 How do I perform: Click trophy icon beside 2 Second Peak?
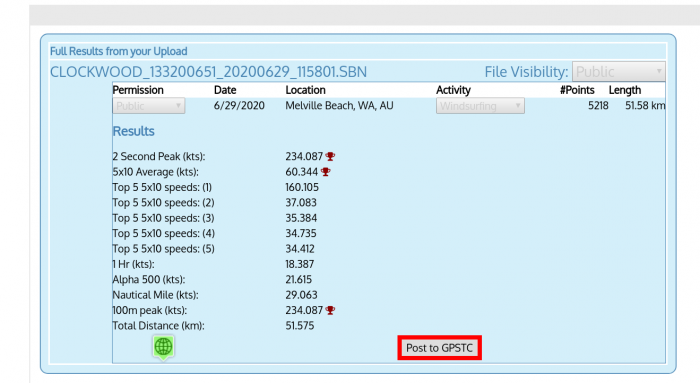(x=330, y=156)
